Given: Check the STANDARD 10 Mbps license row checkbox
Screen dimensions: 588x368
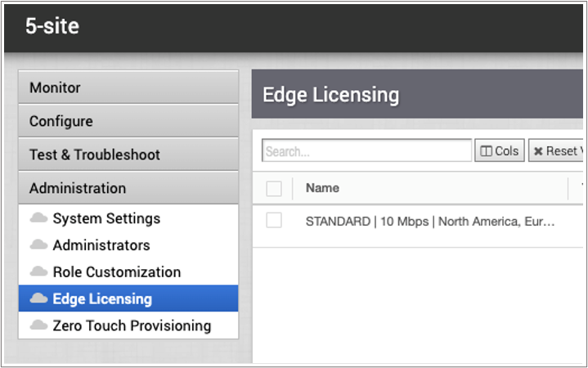Looking at the screenshot, I should [274, 221].
